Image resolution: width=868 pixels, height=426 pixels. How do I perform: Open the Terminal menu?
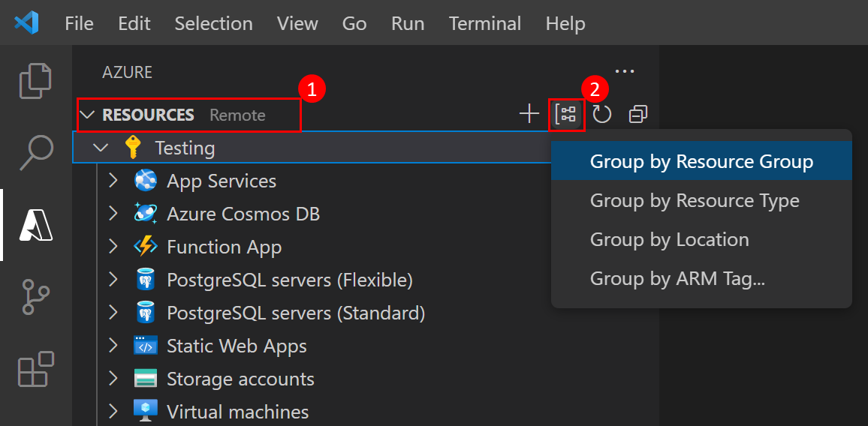coord(485,23)
